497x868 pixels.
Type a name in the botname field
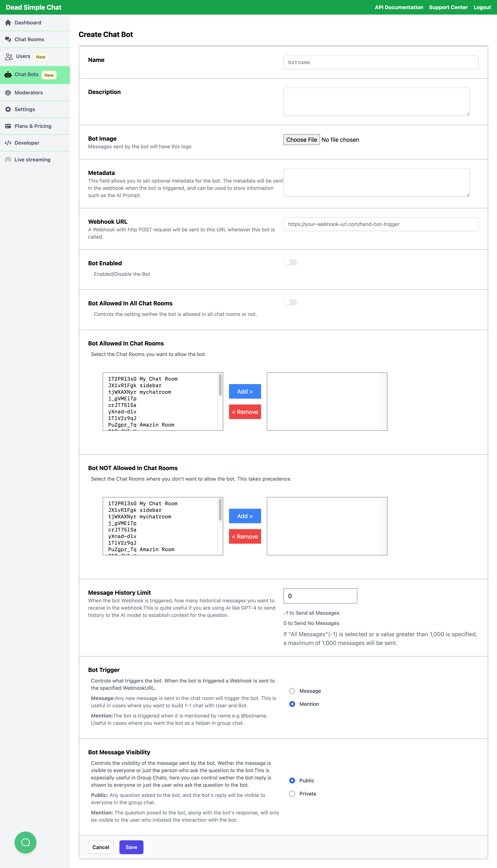tap(380, 62)
